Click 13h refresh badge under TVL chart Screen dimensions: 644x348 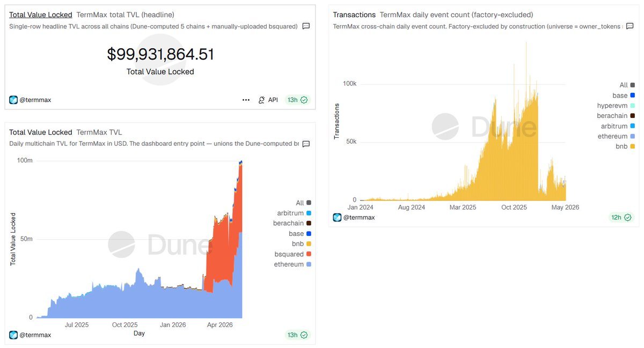[297, 335]
